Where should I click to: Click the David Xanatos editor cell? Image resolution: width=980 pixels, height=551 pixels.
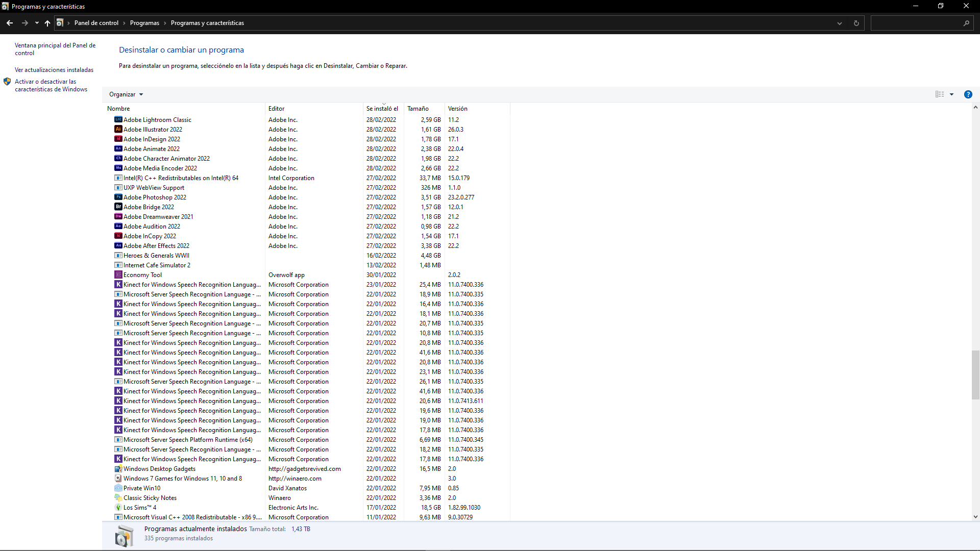tap(287, 488)
